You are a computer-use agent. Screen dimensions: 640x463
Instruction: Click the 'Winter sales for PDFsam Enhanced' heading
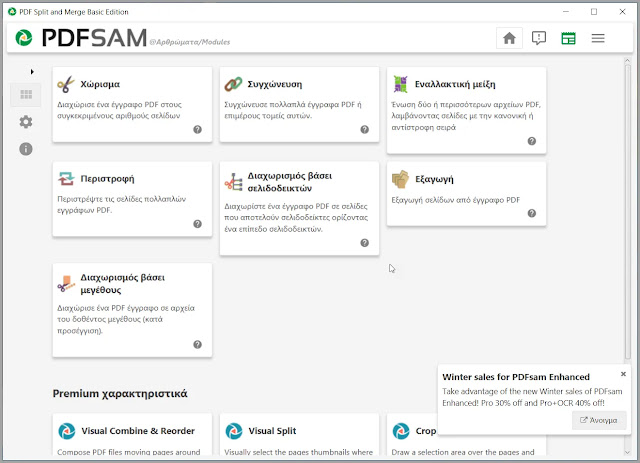point(516,377)
